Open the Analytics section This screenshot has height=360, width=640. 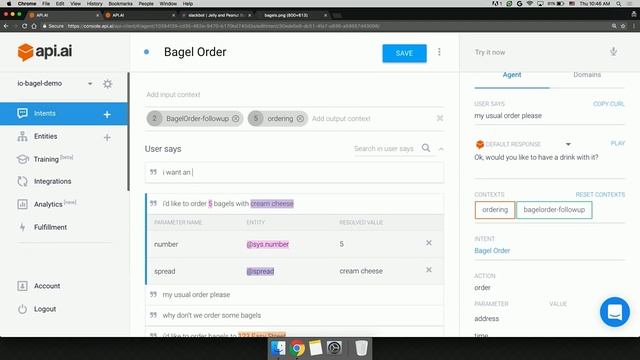pos(48,204)
